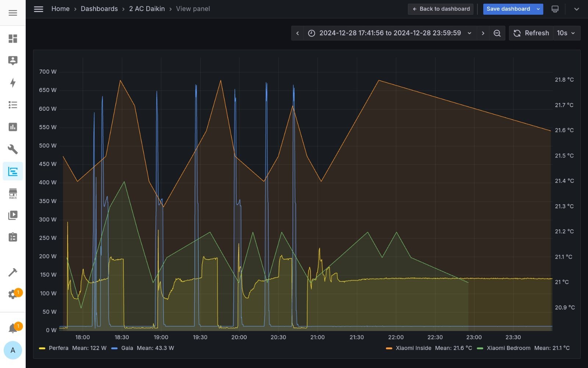Expand the Save dashboard options arrow
588x368 pixels.
pyautogui.click(x=538, y=9)
